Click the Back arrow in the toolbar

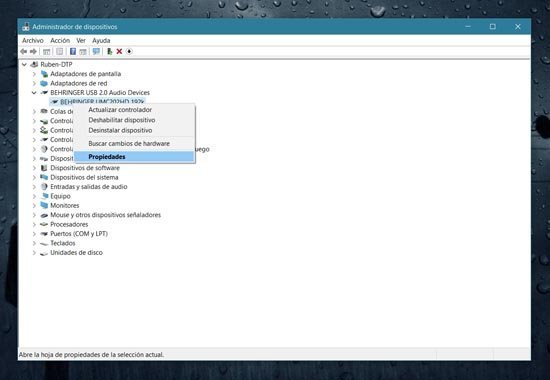(x=24, y=52)
